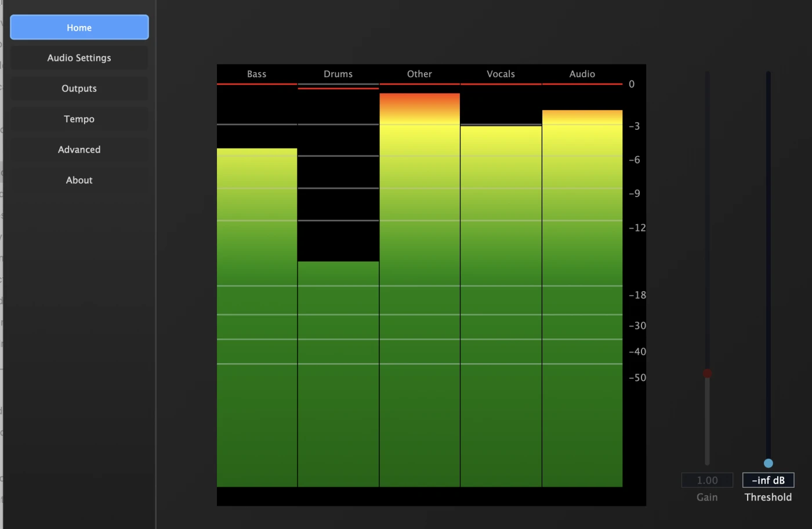Click the -18 dB scale label
The image size is (812, 529).
click(637, 295)
